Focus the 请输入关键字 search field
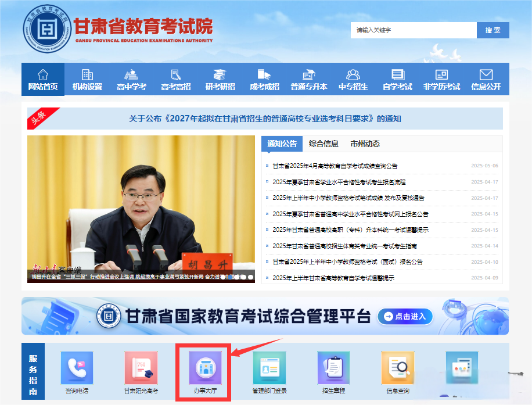 tap(413, 30)
